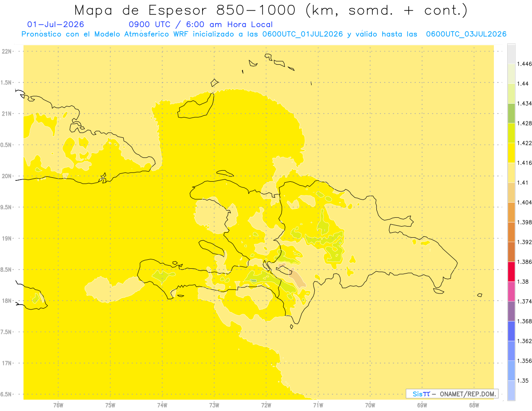Image resolution: width=532 pixels, height=411 pixels.
Task: Click the longitude label '72W'
Action: pos(266,405)
